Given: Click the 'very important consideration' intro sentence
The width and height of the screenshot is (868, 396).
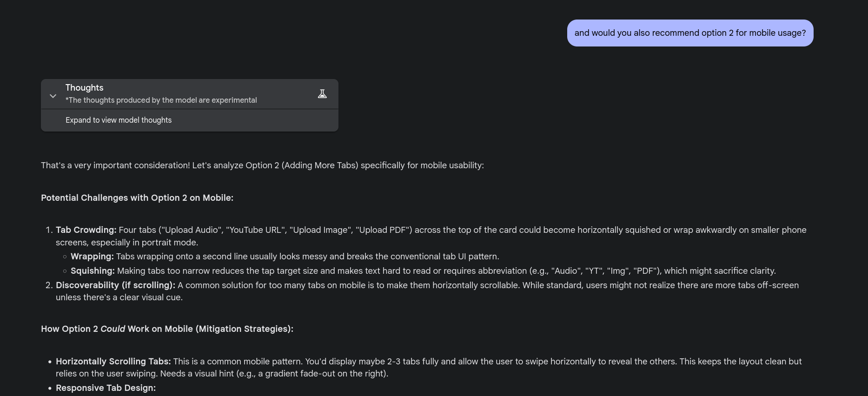Looking at the screenshot, I should 262,165.
